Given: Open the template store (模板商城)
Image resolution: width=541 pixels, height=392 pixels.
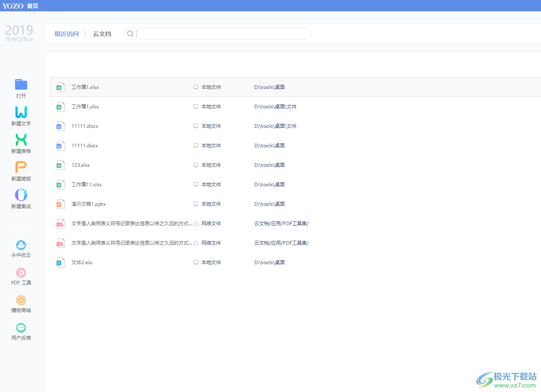Looking at the screenshot, I should click(x=21, y=304).
